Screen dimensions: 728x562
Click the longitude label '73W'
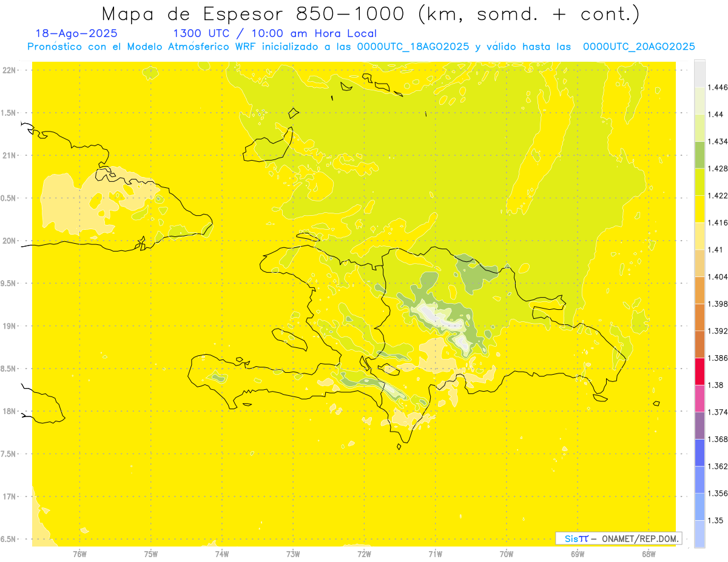click(293, 554)
